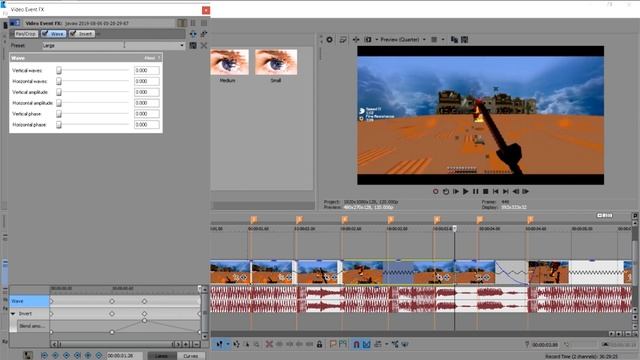Image resolution: width=640 pixels, height=360 pixels.
Task: Insert marker flag icon in timeline toolbar
Action: 333,344
